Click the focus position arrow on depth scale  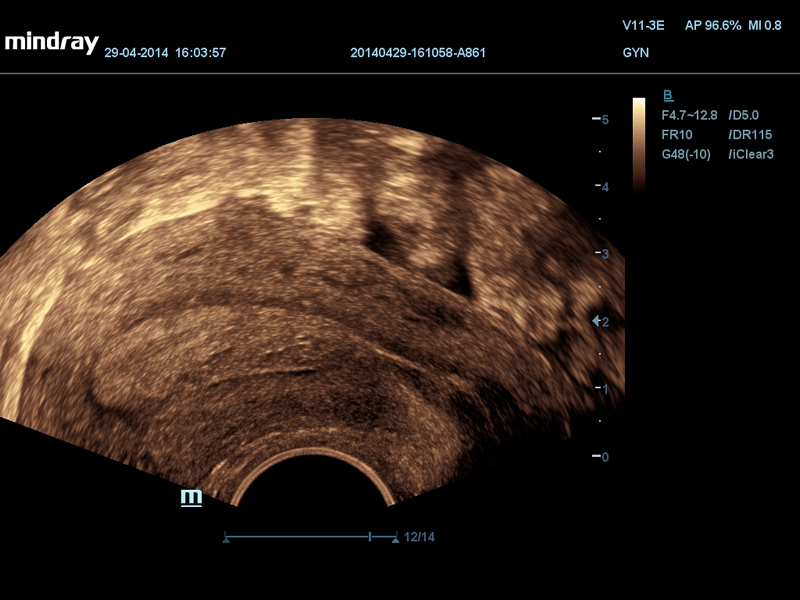(597, 321)
